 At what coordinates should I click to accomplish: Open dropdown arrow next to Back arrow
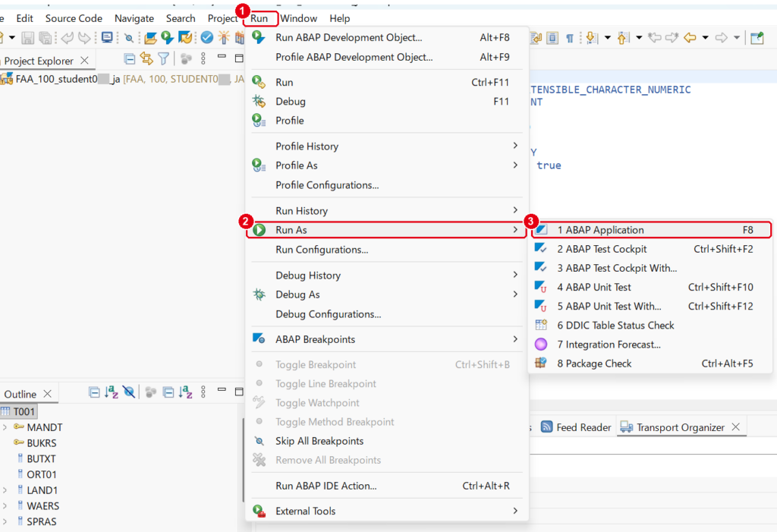(x=705, y=38)
